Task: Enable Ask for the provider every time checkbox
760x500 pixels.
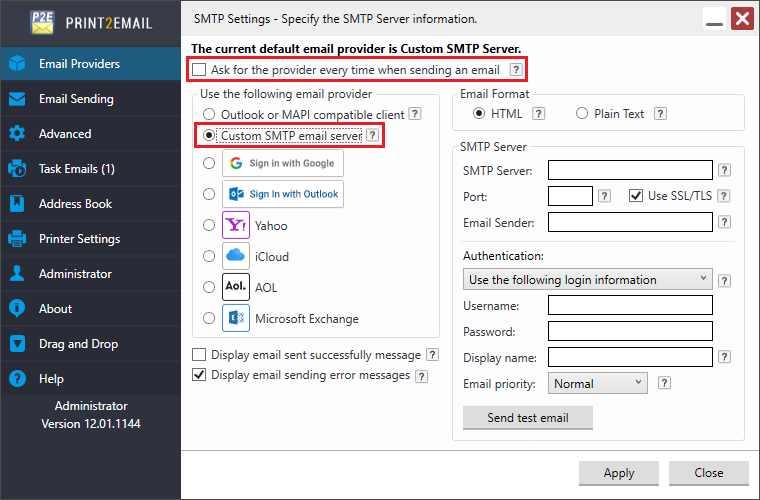Action: coord(199,70)
